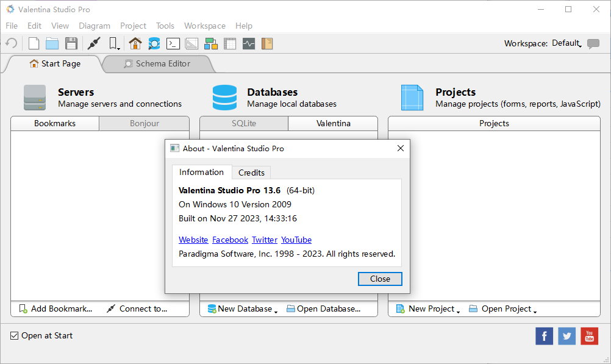Image resolution: width=611 pixels, height=364 pixels.
Task: Click the Add Bookmark button
Action: [x=55, y=309]
